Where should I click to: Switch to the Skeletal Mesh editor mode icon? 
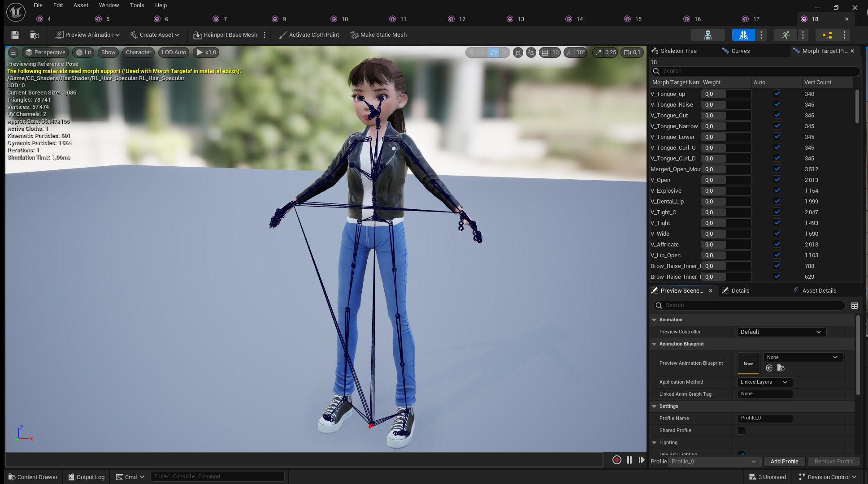pyautogui.click(x=743, y=35)
